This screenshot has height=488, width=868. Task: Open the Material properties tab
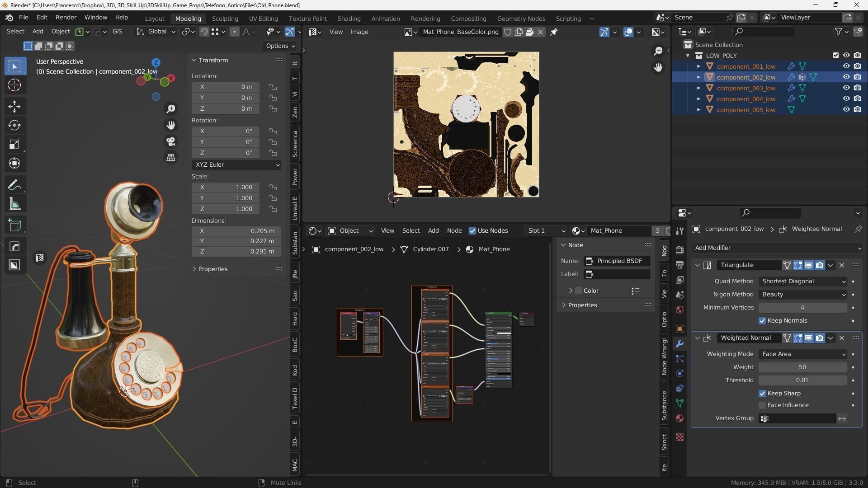click(679, 418)
